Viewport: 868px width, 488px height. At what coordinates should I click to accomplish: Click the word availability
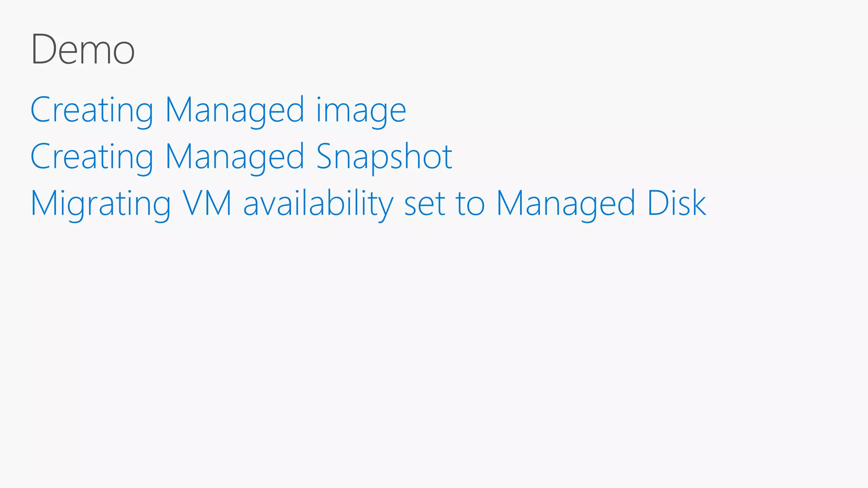(x=319, y=205)
